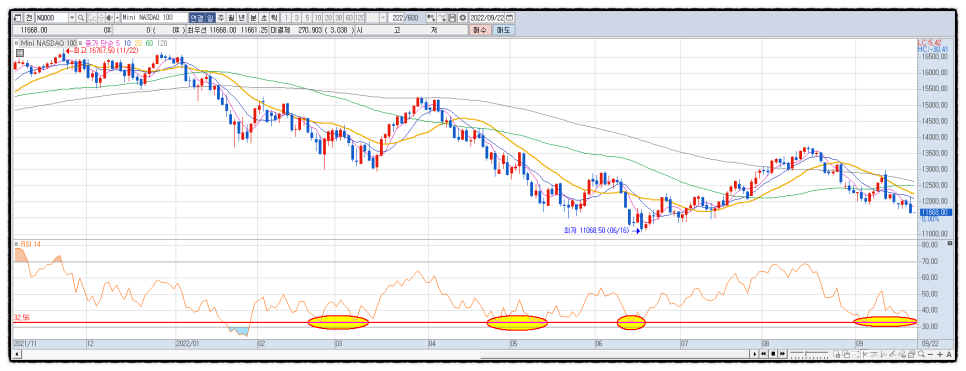Viewport: 966px width, 371px height.
Task: Click the Mini NASDAQ 100 chart legend label
Action: (49, 43)
